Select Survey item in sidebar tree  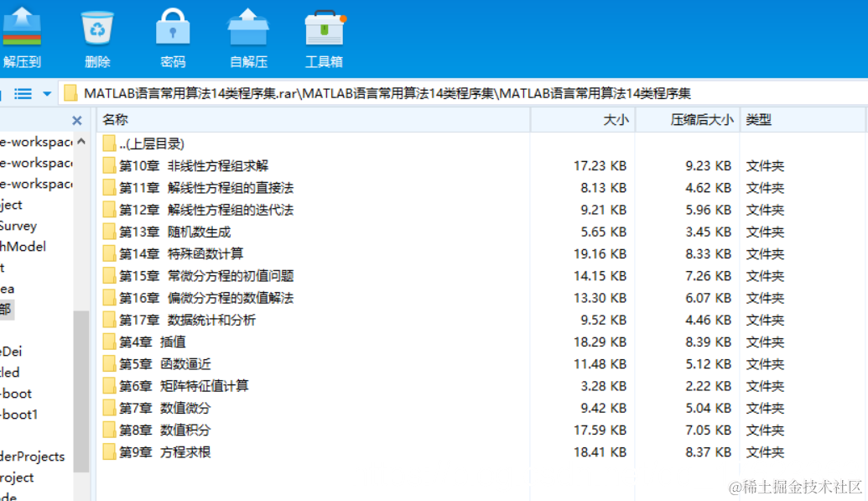coord(18,226)
